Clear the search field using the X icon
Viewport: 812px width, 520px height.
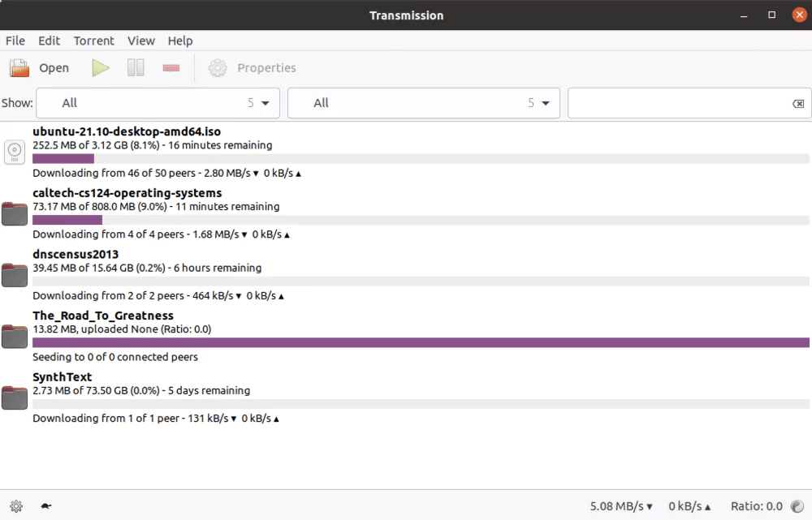pyautogui.click(x=797, y=103)
